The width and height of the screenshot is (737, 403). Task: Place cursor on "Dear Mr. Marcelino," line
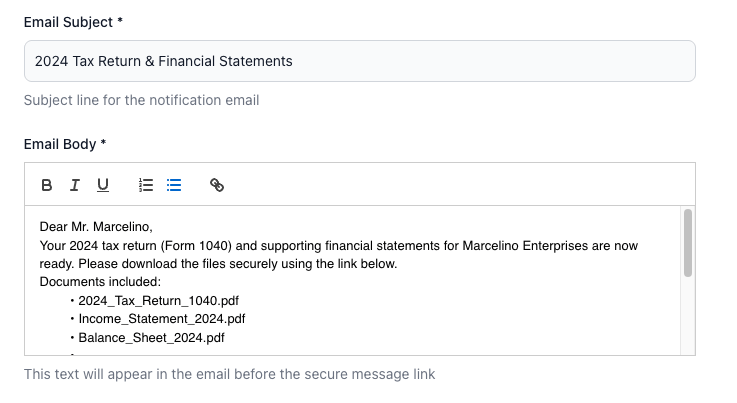[96, 226]
